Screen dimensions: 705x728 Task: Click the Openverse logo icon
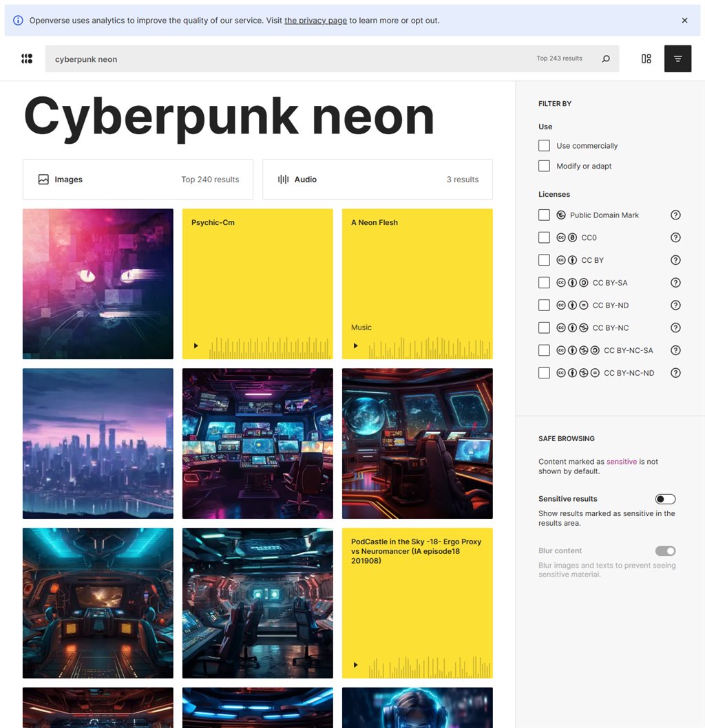27,59
